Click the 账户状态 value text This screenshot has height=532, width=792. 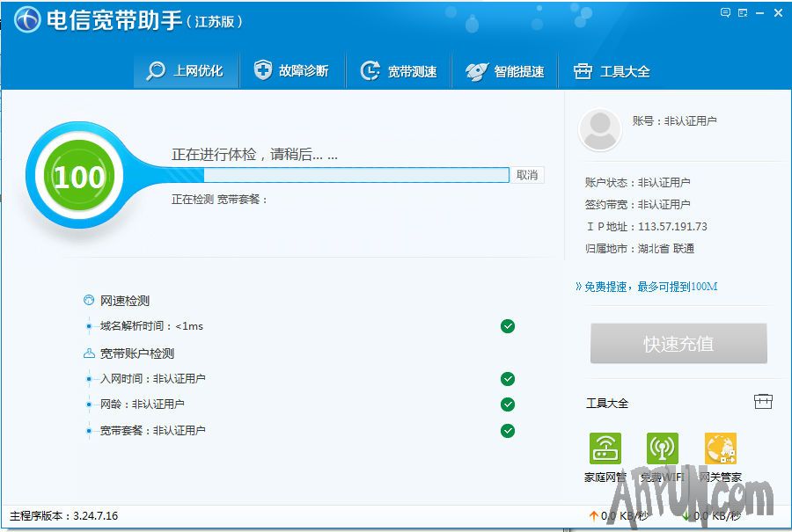[x=664, y=182]
